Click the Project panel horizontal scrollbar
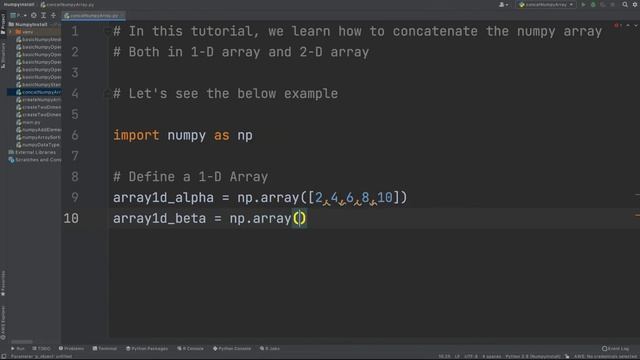The height and width of the screenshot is (360, 640). (22, 342)
